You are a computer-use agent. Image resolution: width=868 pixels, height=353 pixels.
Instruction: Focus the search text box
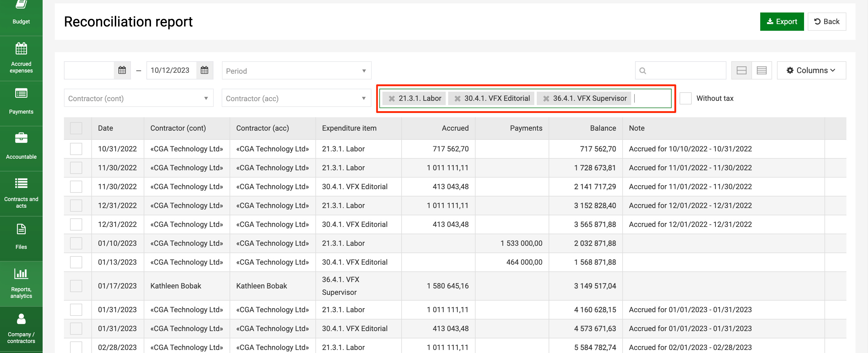coord(680,70)
